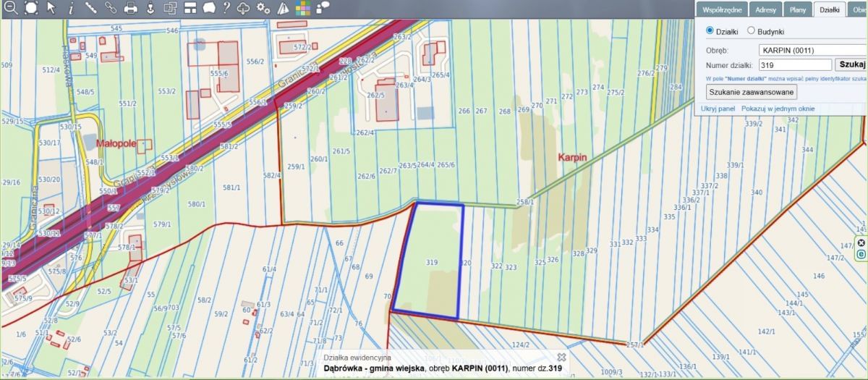Click the printer icon to print map
The height and width of the screenshot is (380, 868).
tap(130, 9)
